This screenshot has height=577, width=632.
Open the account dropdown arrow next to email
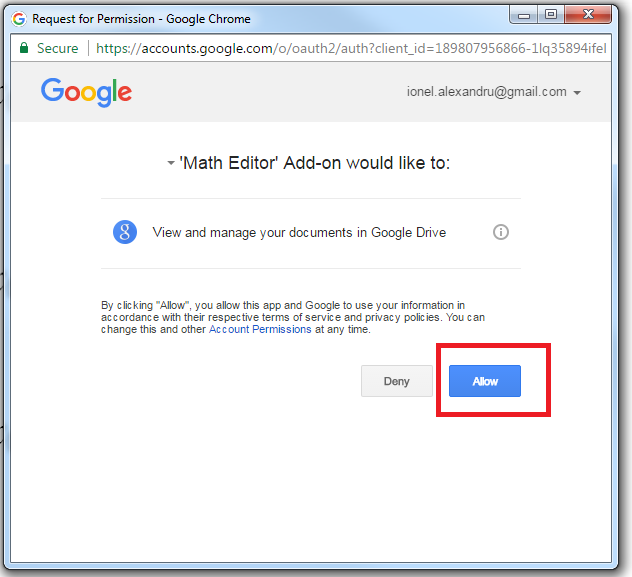pyautogui.click(x=577, y=93)
